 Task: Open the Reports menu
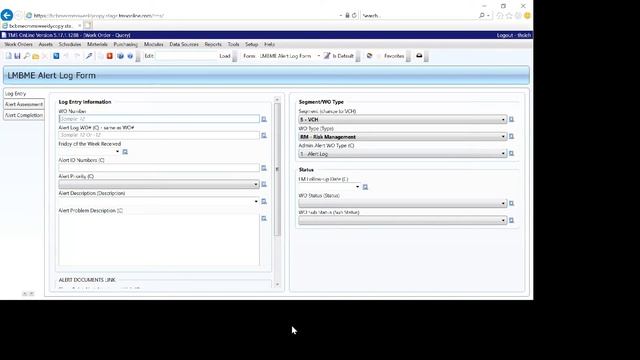pos(213,44)
